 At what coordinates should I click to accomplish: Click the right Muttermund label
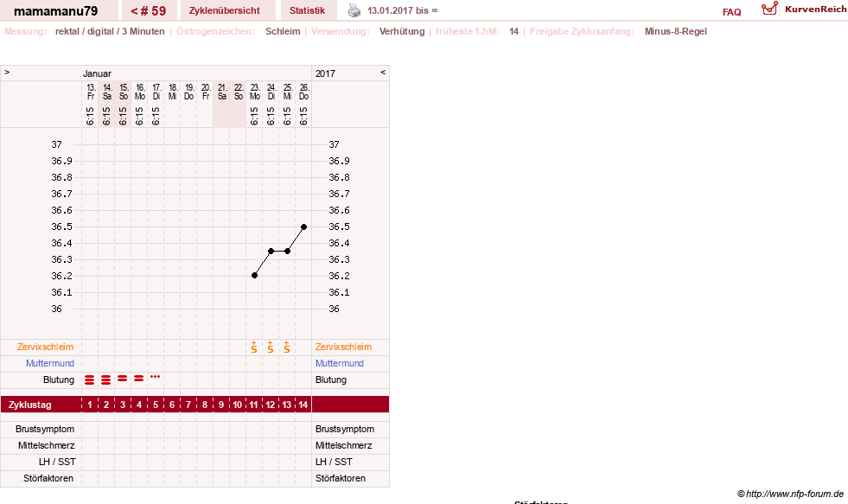coord(340,363)
